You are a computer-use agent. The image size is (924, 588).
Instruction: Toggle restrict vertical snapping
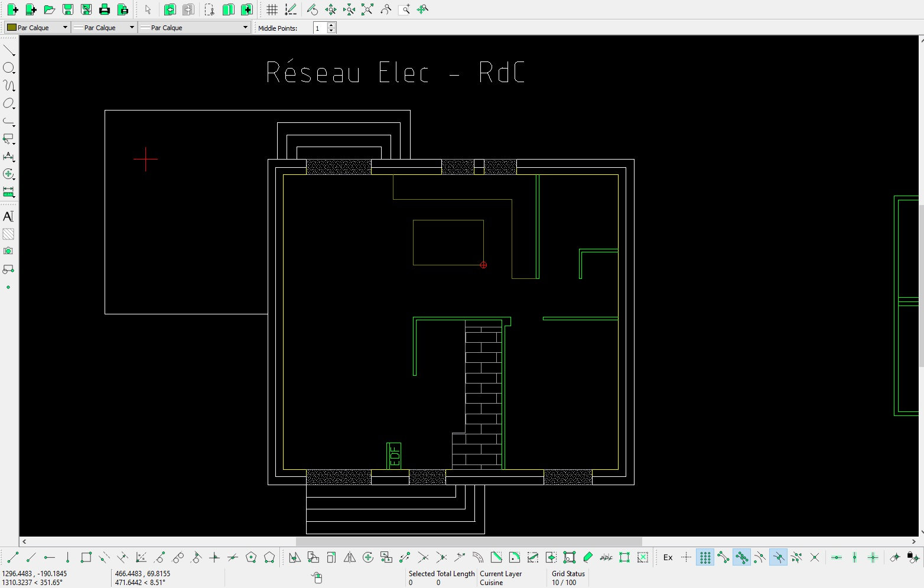pos(855,557)
